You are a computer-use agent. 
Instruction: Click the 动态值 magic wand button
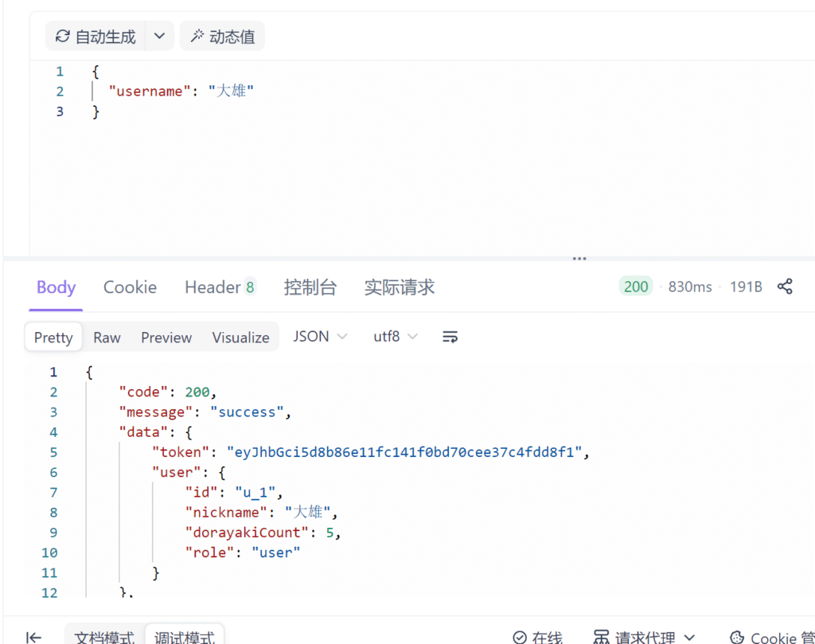point(222,37)
